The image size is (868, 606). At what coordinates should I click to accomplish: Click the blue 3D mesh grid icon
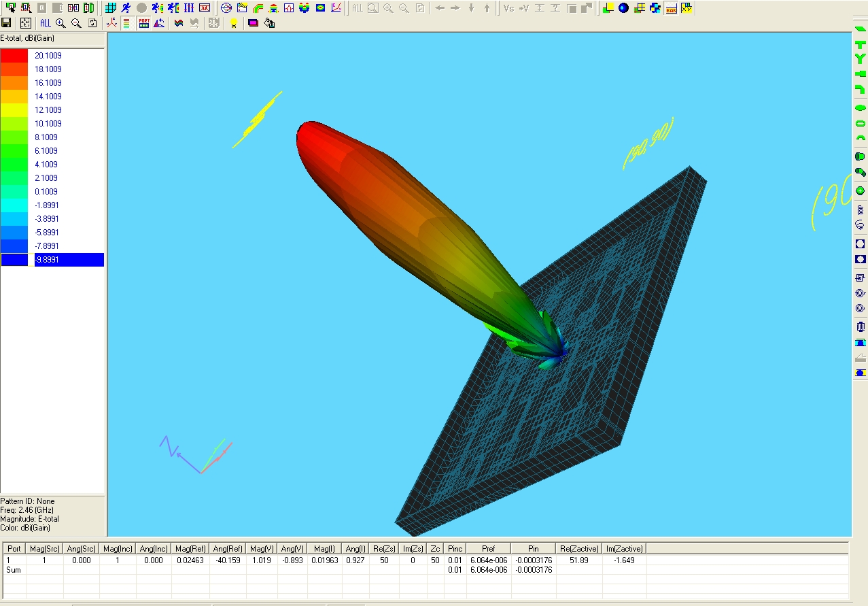(x=110, y=7)
